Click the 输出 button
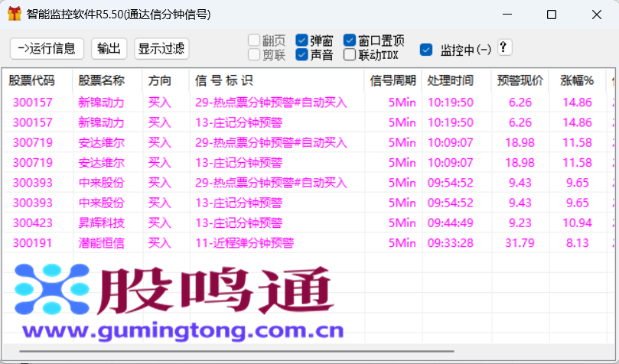 [x=109, y=48]
